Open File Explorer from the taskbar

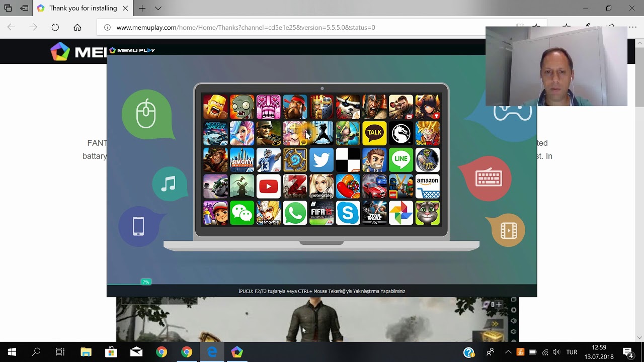86,352
